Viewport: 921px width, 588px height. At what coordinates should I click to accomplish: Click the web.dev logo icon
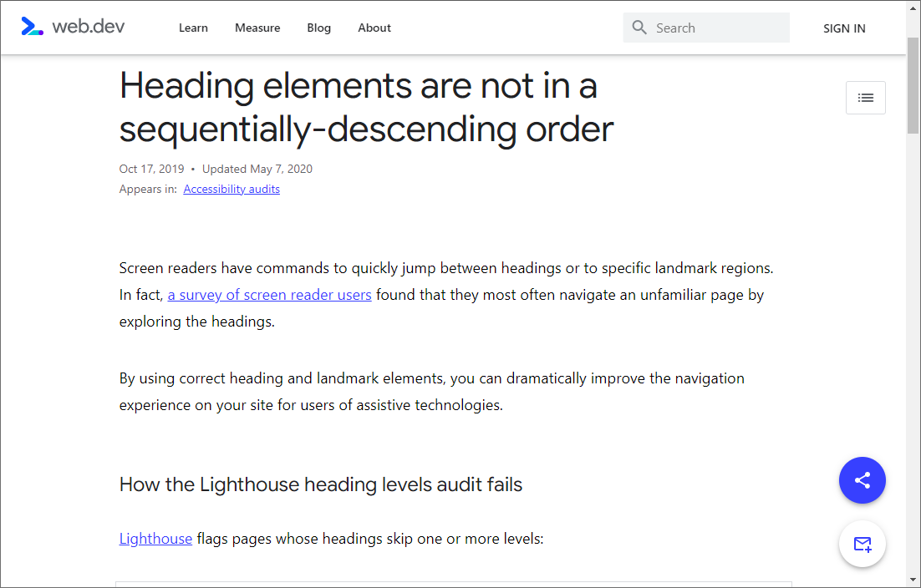click(32, 26)
